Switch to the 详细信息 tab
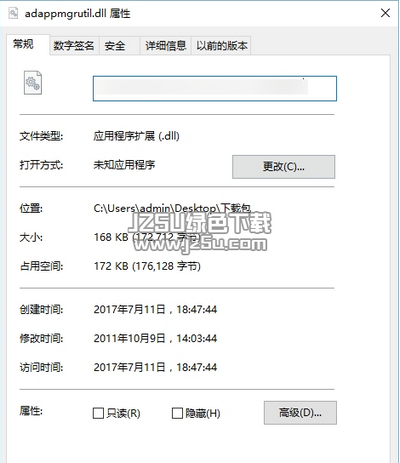Screen dimensions: 400x463 165,46
